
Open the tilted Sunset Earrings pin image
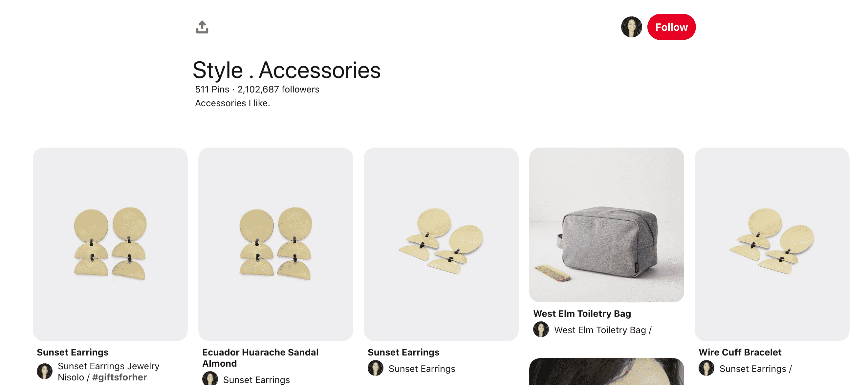point(441,244)
